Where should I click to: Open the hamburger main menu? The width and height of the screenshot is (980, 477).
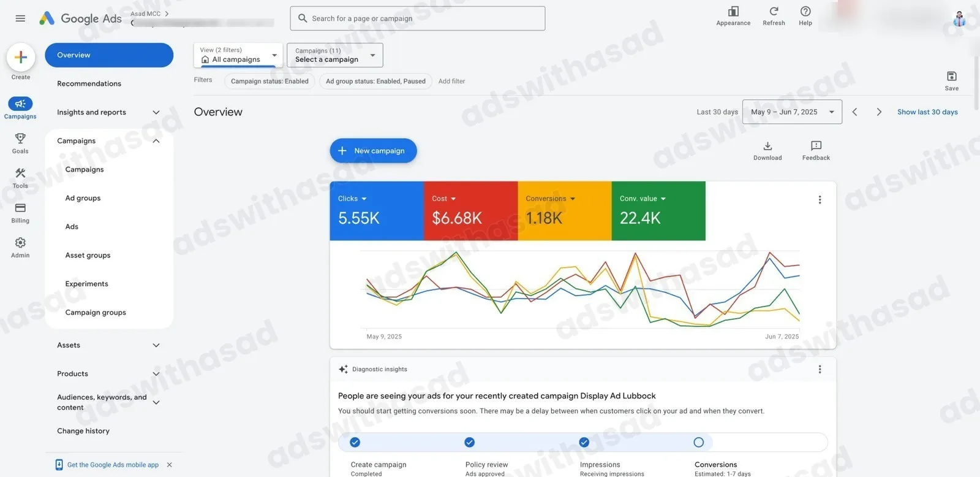click(x=20, y=18)
